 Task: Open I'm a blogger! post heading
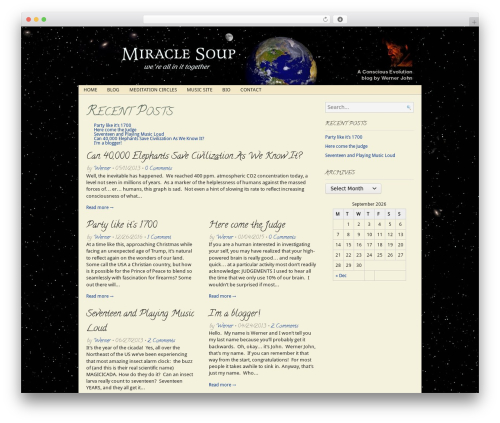coord(234,314)
